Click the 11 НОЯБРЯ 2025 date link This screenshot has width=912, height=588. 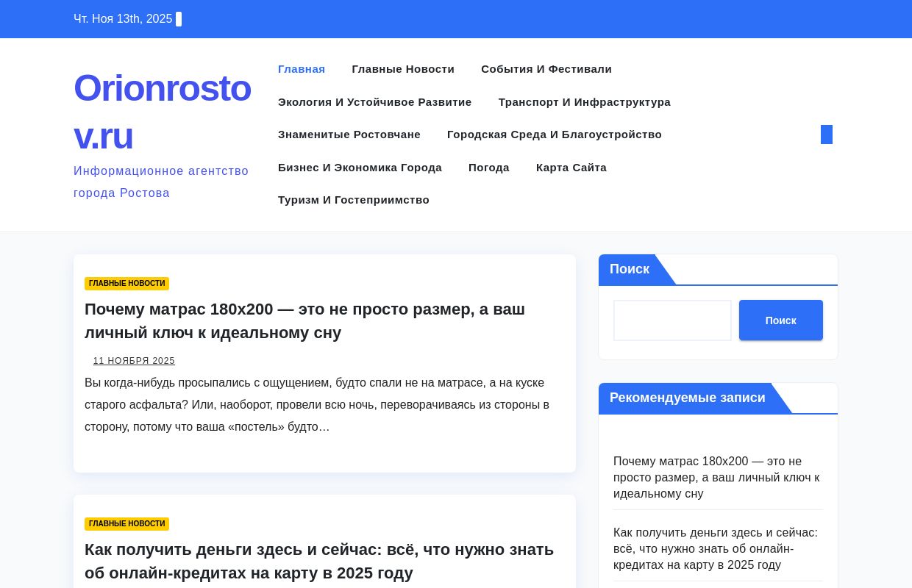point(134,361)
